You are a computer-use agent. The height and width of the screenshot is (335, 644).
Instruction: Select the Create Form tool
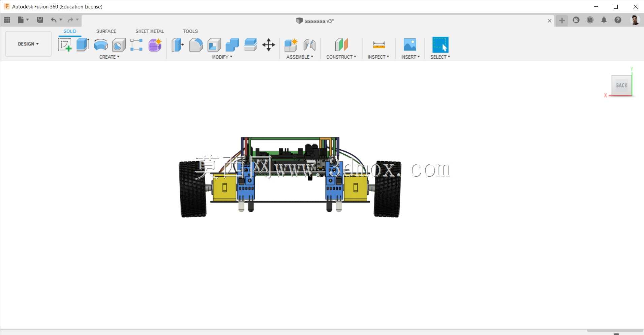point(155,44)
